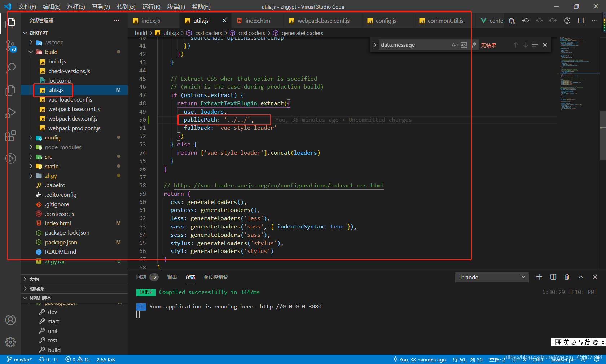Open the Manage gear in activity bar
This screenshot has height=364, width=606.
(x=10, y=342)
